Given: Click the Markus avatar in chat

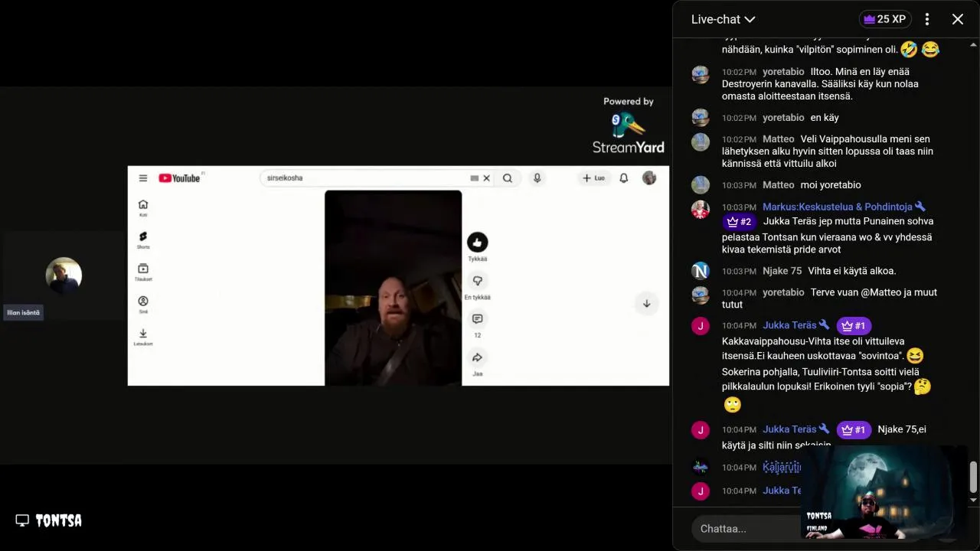Looking at the screenshot, I should 701,210.
